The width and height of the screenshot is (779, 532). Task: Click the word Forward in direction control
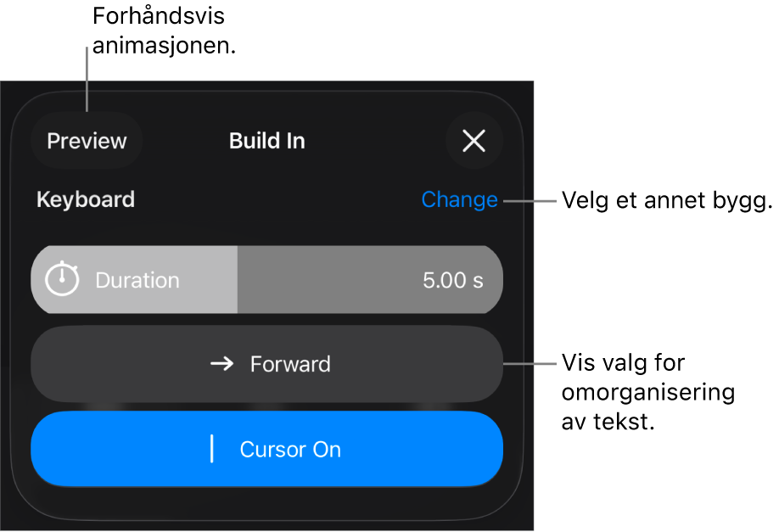pos(290,364)
